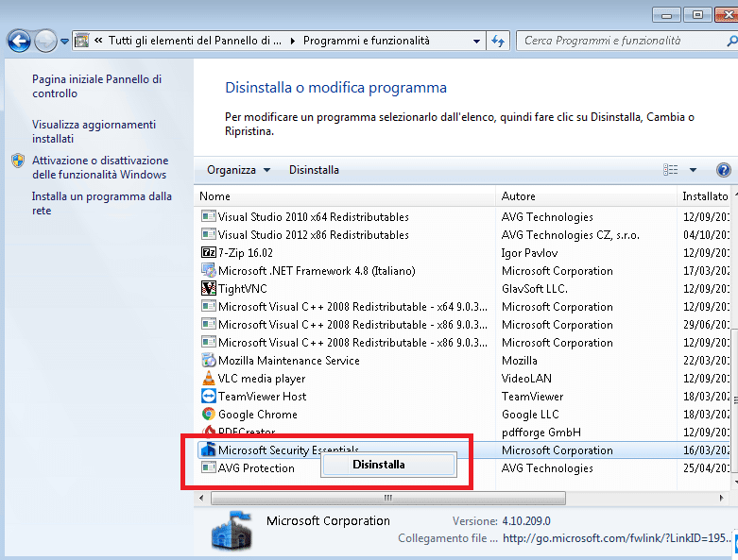Expand the arrow before Programmi e funzionalità breadcrumb
738x560 pixels.
[x=293, y=42]
